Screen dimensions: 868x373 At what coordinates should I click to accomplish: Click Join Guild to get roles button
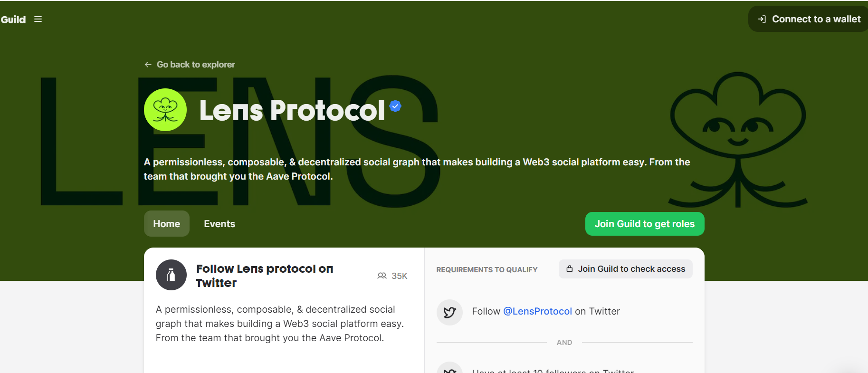[645, 224]
